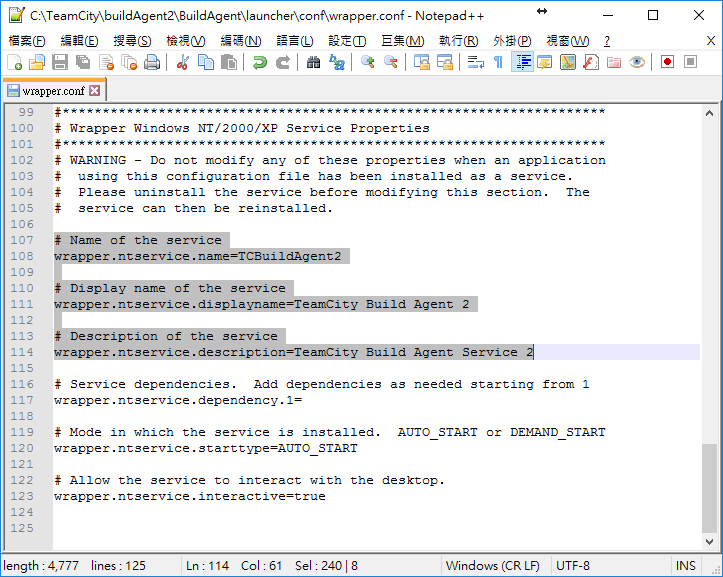Open the 巨集(M) Macro menu
This screenshot has width=723, height=577.
click(x=403, y=41)
